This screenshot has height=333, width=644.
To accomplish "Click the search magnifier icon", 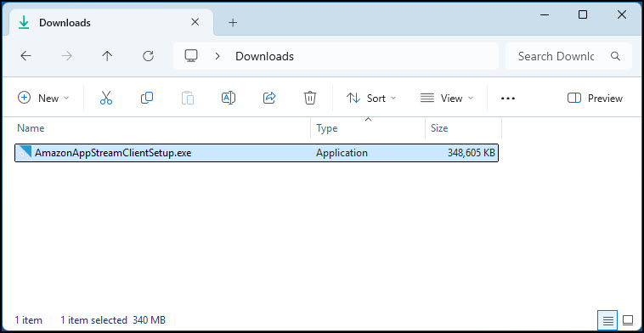I will 615,56.
